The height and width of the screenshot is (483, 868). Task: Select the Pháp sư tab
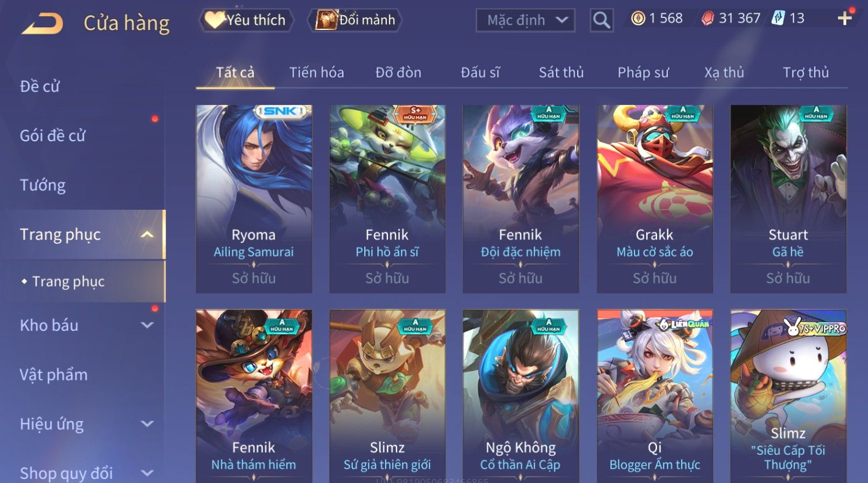pos(643,73)
